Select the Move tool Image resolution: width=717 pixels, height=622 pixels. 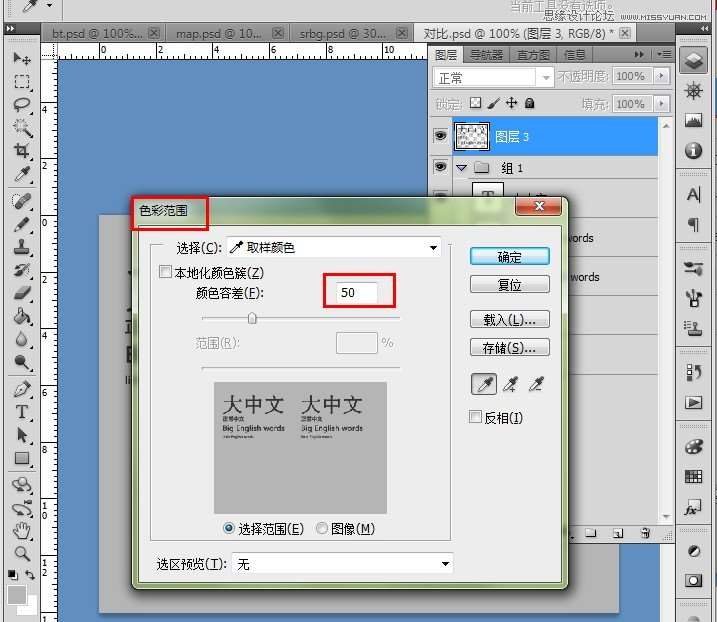(22, 59)
